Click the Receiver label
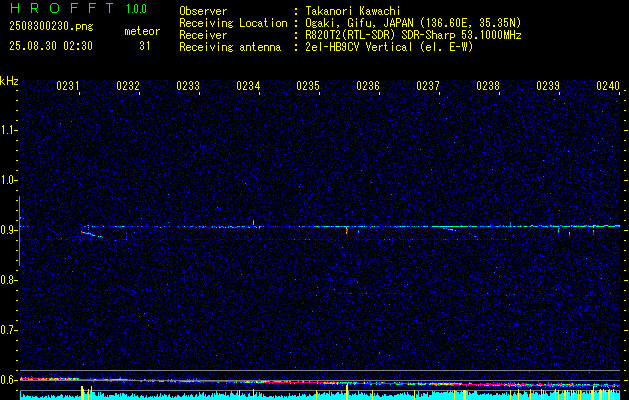Image resolution: width=629 pixels, height=400 pixels. tap(203, 35)
